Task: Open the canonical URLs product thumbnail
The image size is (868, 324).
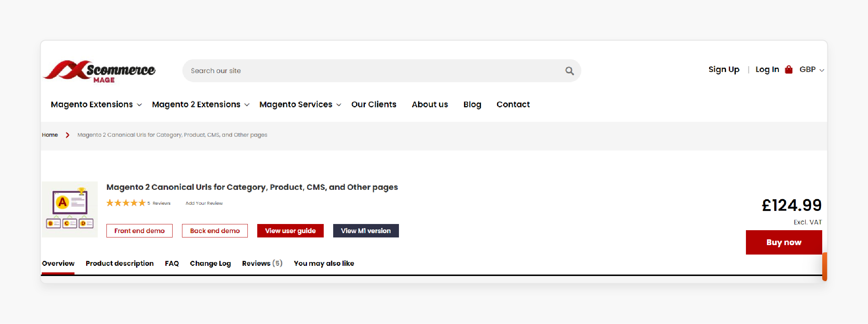Action: [70, 209]
